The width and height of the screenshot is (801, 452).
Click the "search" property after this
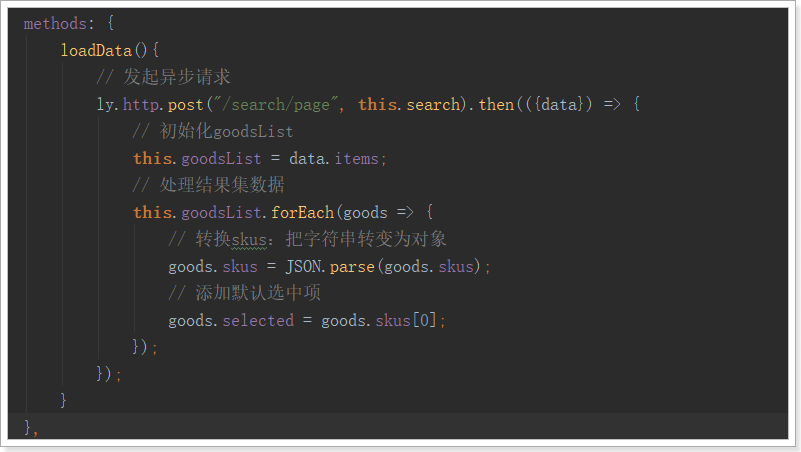point(433,104)
